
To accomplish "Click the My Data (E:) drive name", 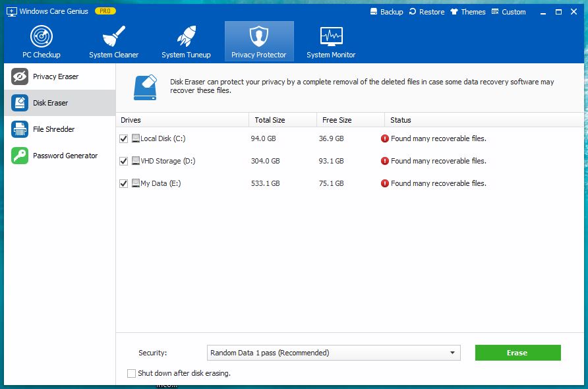I will click(160, 184).
